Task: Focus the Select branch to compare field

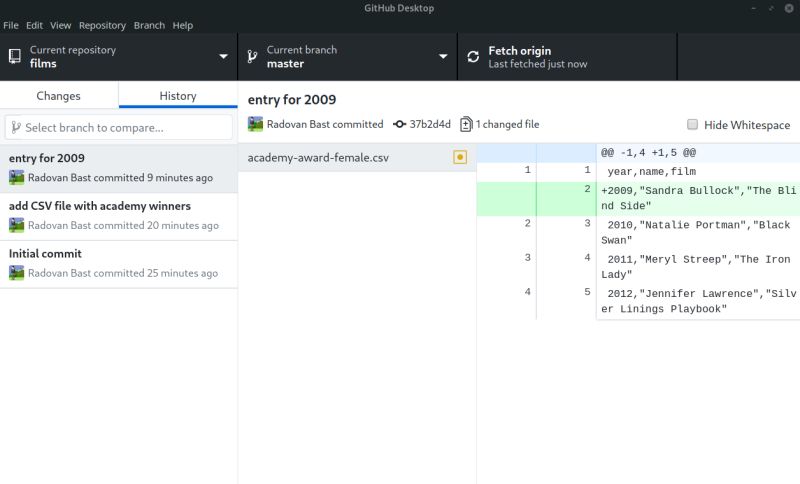Action: [x=118, y=127]
